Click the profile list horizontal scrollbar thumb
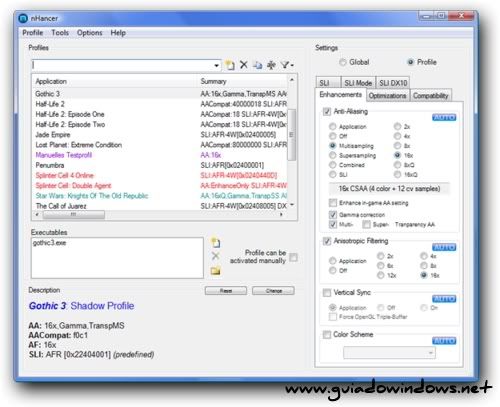The width and height of the screenshot is (500, 407). point(73,215)
